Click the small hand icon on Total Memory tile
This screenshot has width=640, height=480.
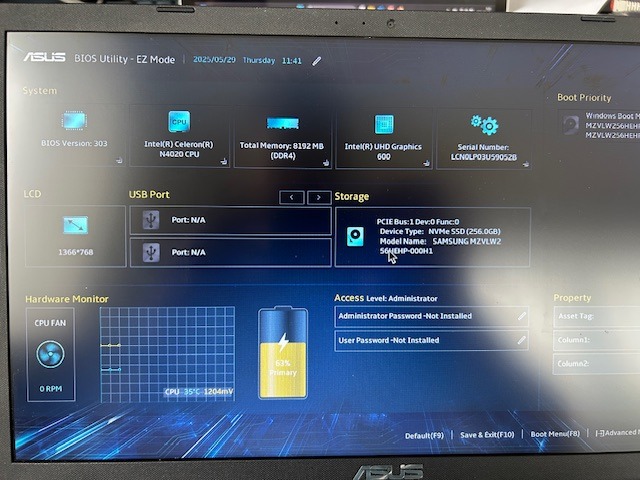(326, 163)
